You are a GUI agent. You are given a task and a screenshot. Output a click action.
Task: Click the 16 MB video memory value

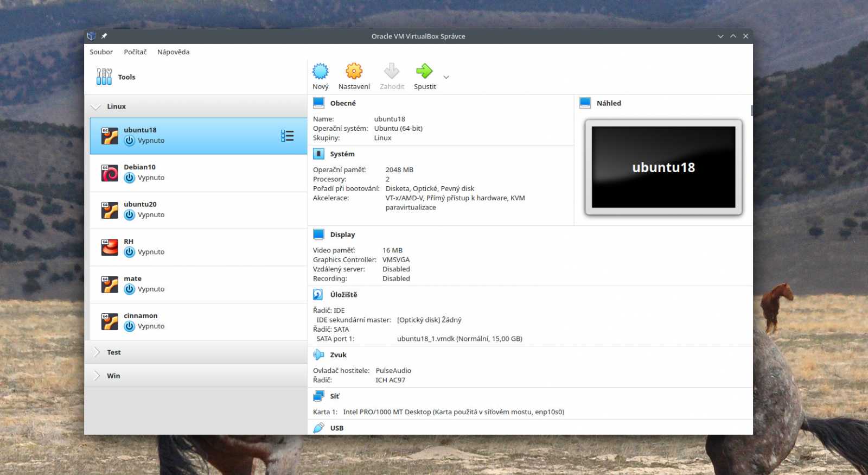(x=392, y=251)
